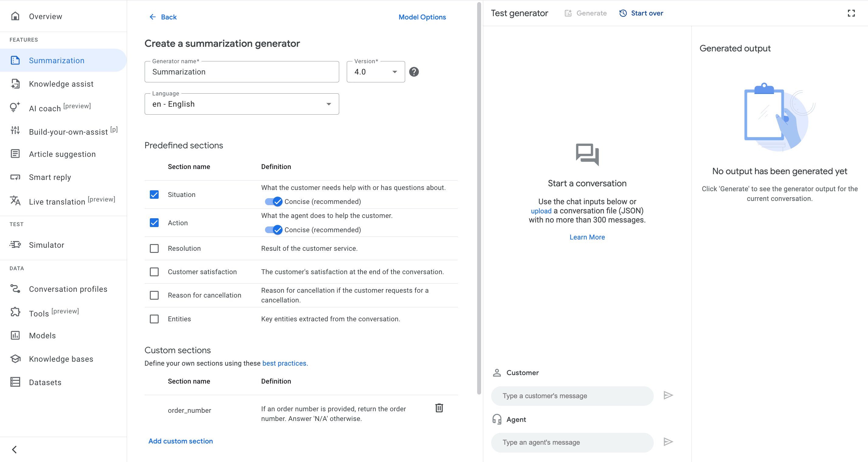Go to Knowledge assist feature
Viewport: 868px width, 462px height.
[x=61, y=84]
